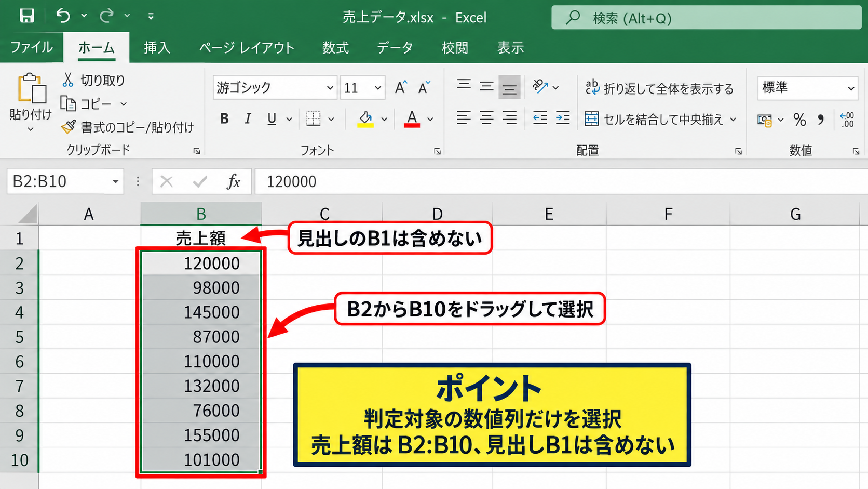Decrease font size with smaller A
868x489 pixels.
(424, 87)
